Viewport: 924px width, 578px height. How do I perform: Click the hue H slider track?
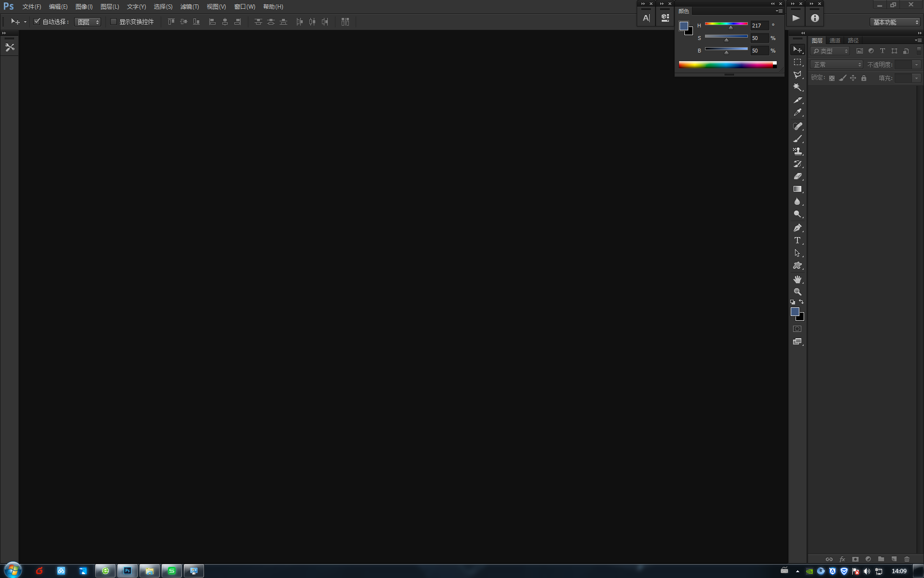[726, 24]
